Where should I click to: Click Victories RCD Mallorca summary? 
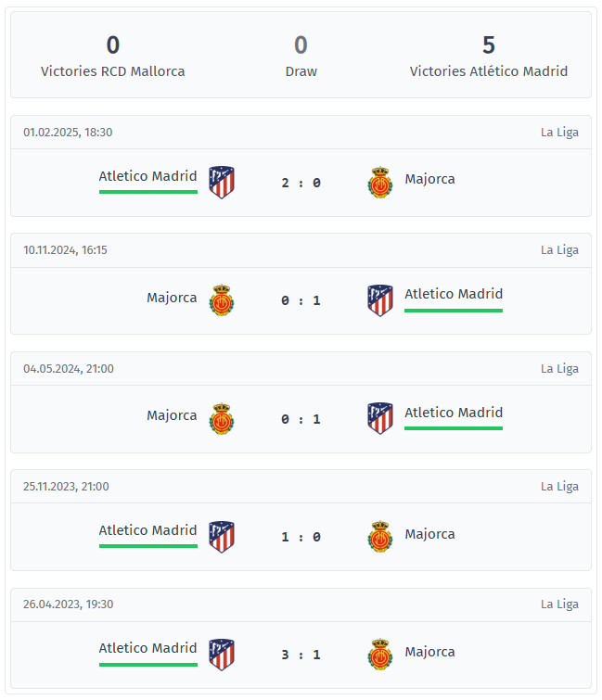coord(112,56)
